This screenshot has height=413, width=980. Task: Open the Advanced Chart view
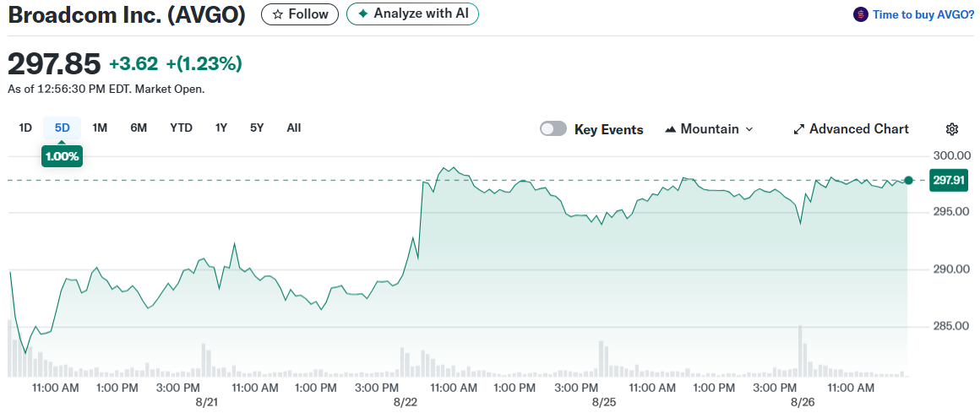tap(852, 129)
